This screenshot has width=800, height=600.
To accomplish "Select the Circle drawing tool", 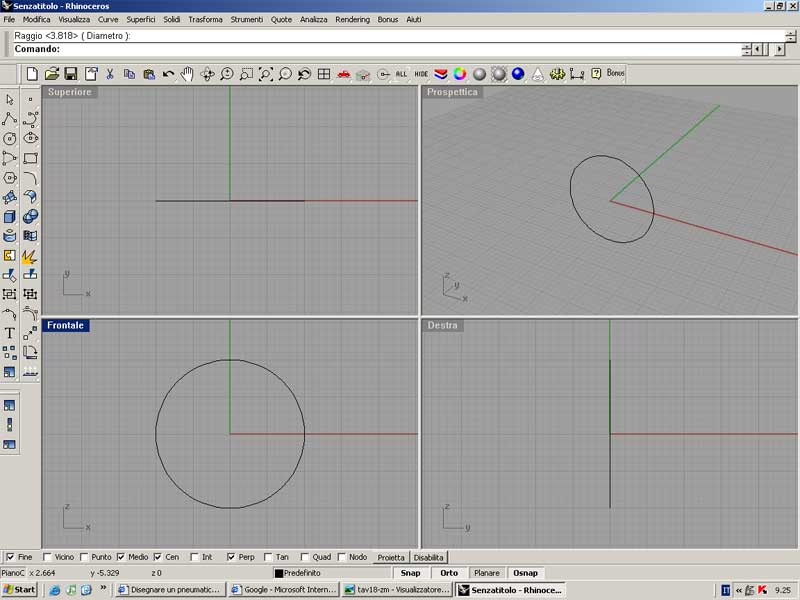I will (x=10, y=139).
